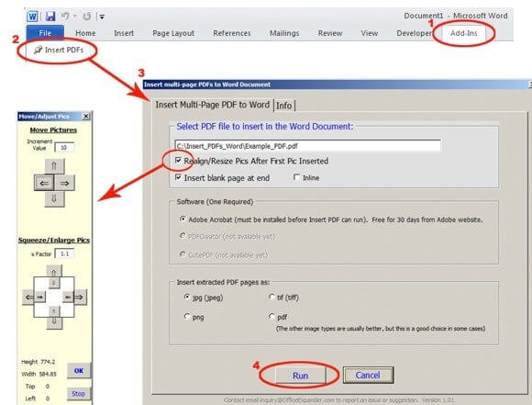The height and width of the screenshot is (405, 532).
Task: Click the Cancel button in dialog
Action: [368, 375]
